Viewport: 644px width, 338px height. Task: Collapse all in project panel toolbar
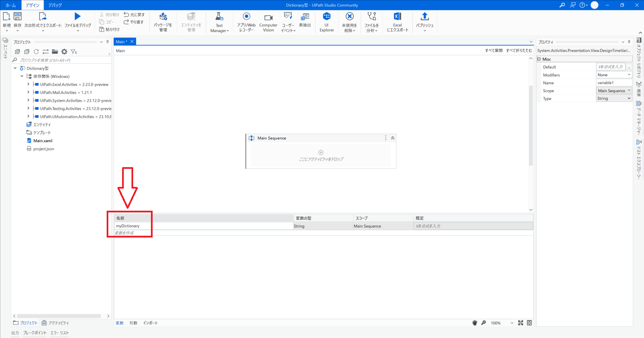[27, 52]
